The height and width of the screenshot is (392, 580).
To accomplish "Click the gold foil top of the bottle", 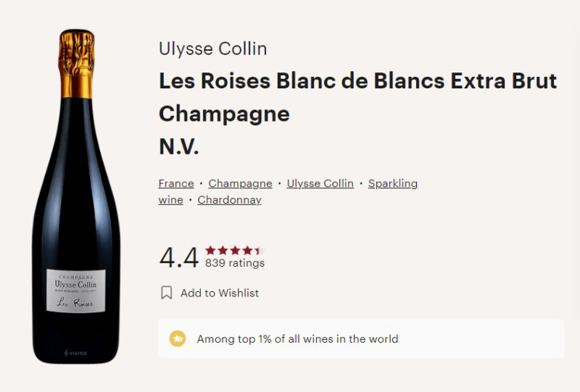I will coord(76,64).
